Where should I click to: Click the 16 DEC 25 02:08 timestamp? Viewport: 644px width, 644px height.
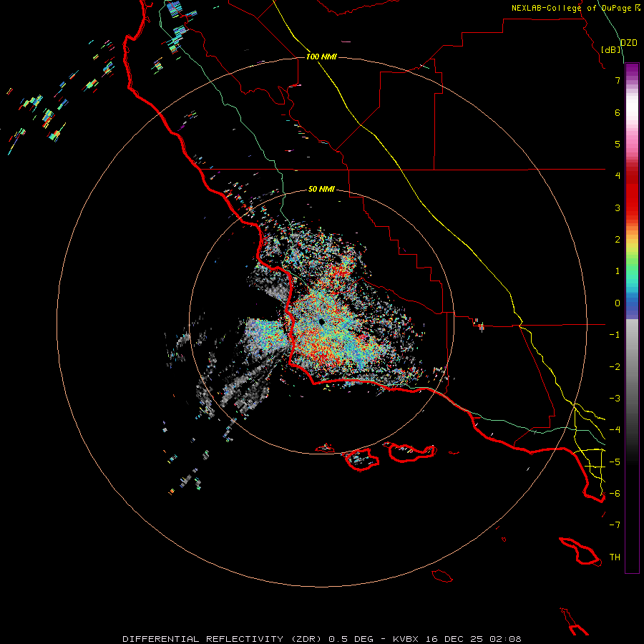pos(474,639)
